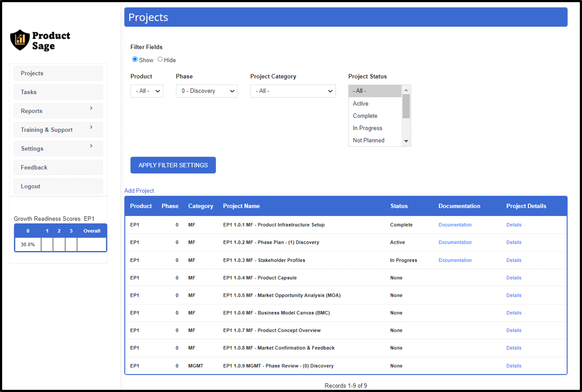
Task: Click the In Progress status cell
Action: click(x=404, y=260)
